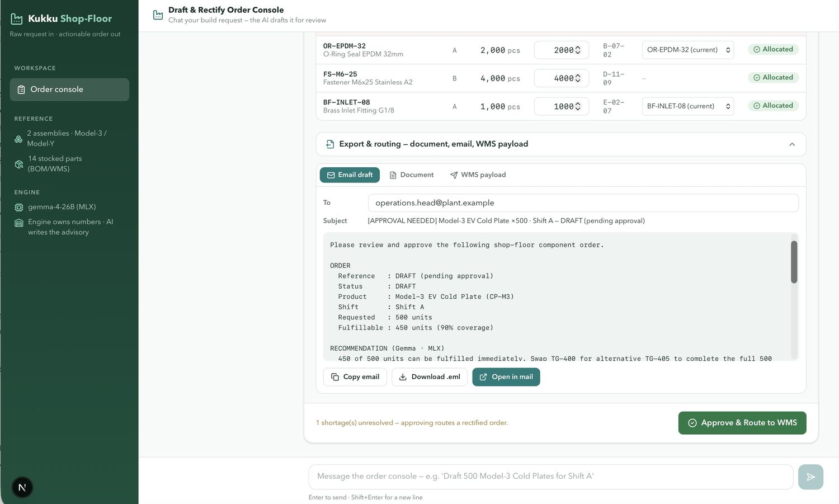The image size is (839, 504).
Task: Click the clipboard icon in Order console item
Action: pos(21,90)
